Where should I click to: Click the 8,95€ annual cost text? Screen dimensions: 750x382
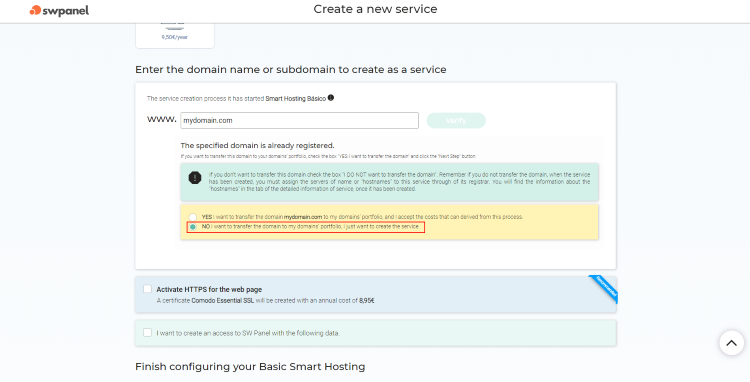[x=367, y=301]
